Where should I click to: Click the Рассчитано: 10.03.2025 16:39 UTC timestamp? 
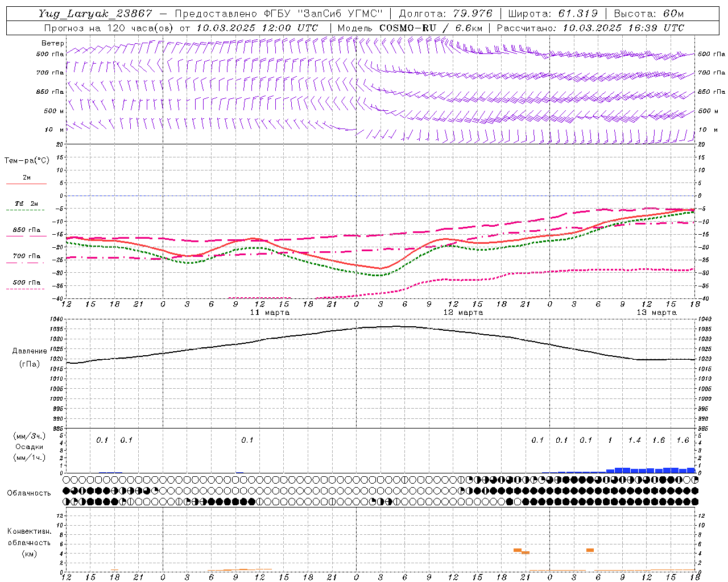click(x=590, y=28)
